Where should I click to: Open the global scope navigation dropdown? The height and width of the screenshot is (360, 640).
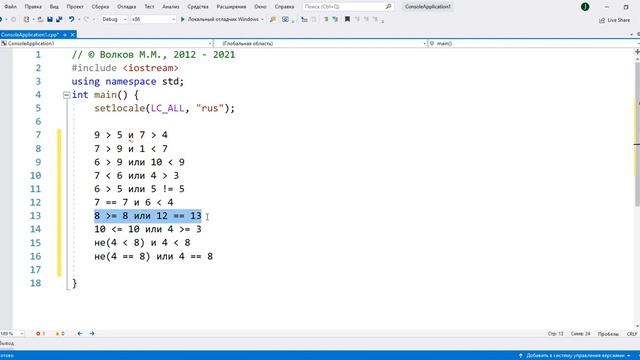320,43
